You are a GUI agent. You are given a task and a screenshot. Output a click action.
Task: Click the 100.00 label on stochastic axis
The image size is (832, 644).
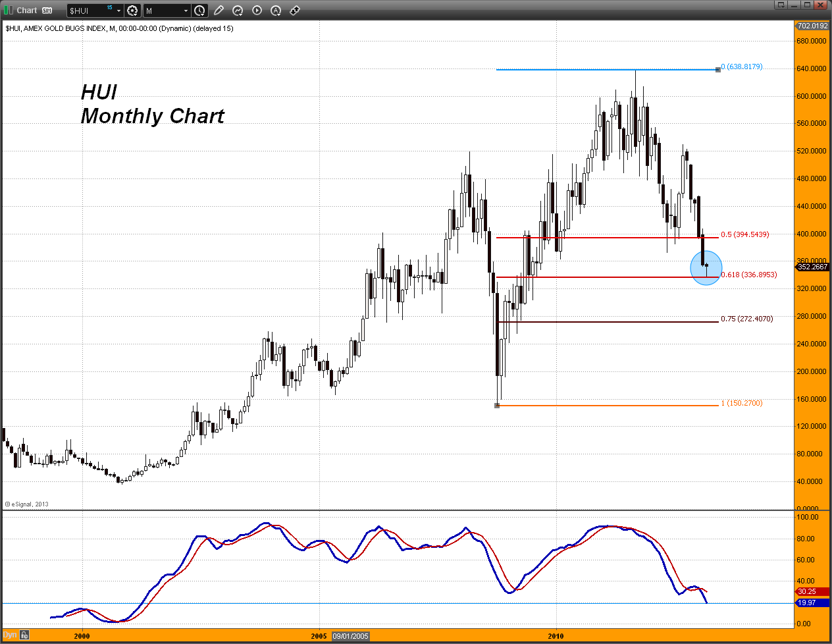pyautogui.click(x=808, y=517)
